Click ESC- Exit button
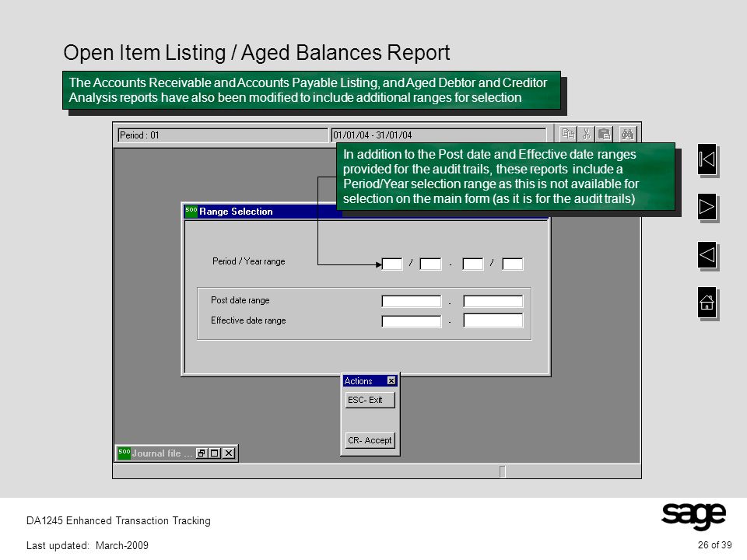The height and width of the screenshot is (560, 747). [370, 400]
